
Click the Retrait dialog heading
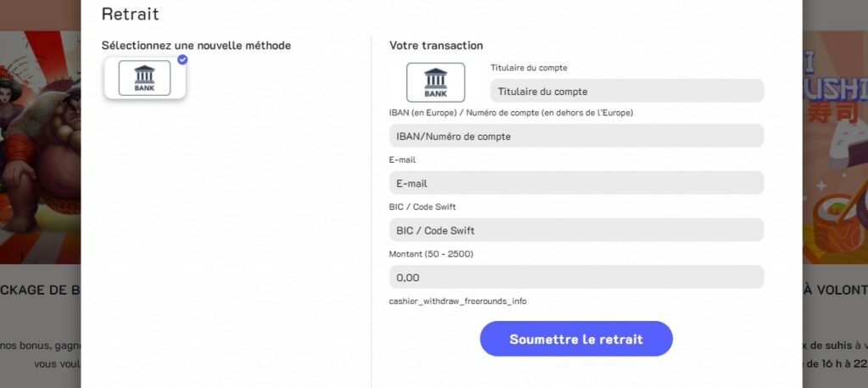pos(130,14)
